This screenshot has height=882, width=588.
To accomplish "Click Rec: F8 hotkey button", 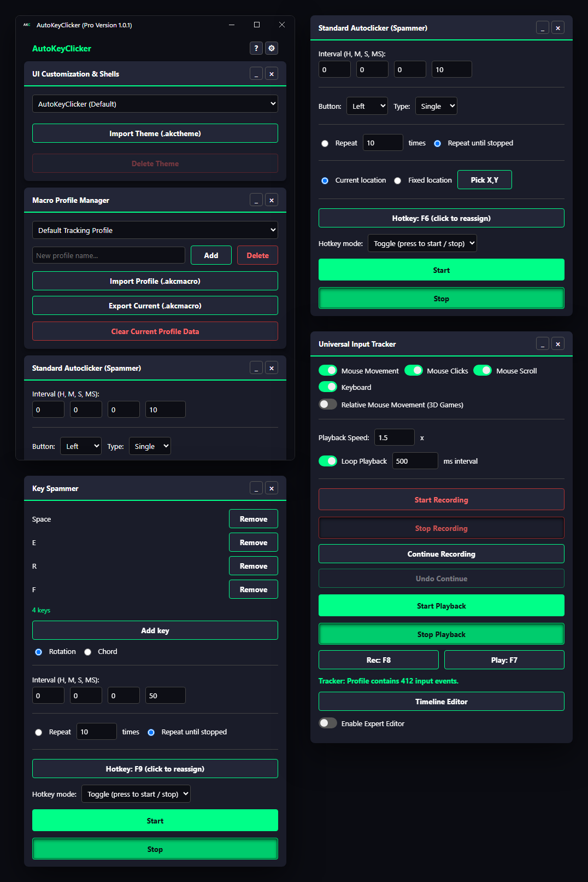I will click(379, 660).
